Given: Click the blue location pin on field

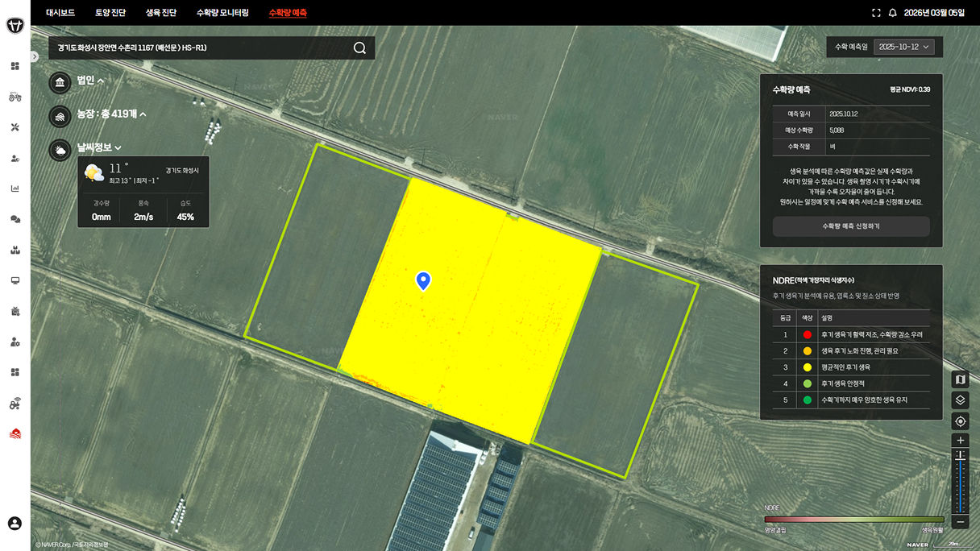Looking at the screenshot, I should (x=423, y=280).
